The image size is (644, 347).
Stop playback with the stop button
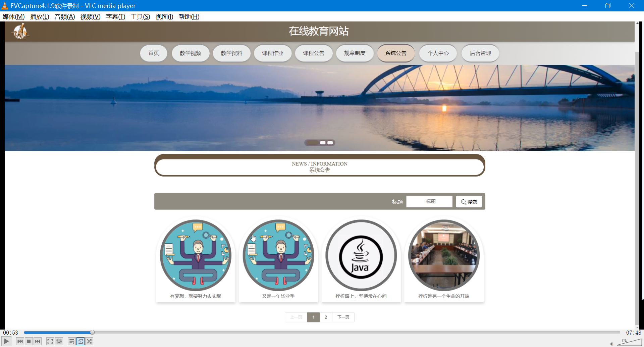(x=29, y=341)
